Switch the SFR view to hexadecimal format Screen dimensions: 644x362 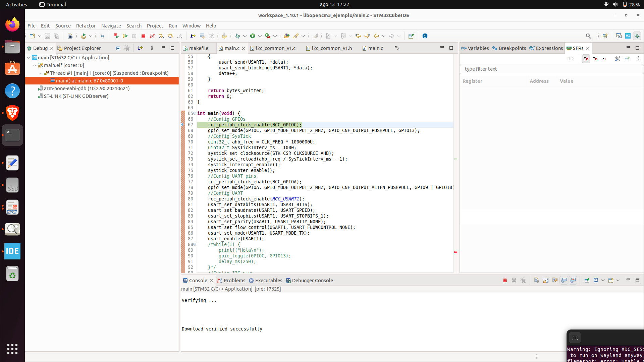tap(586, 59)
